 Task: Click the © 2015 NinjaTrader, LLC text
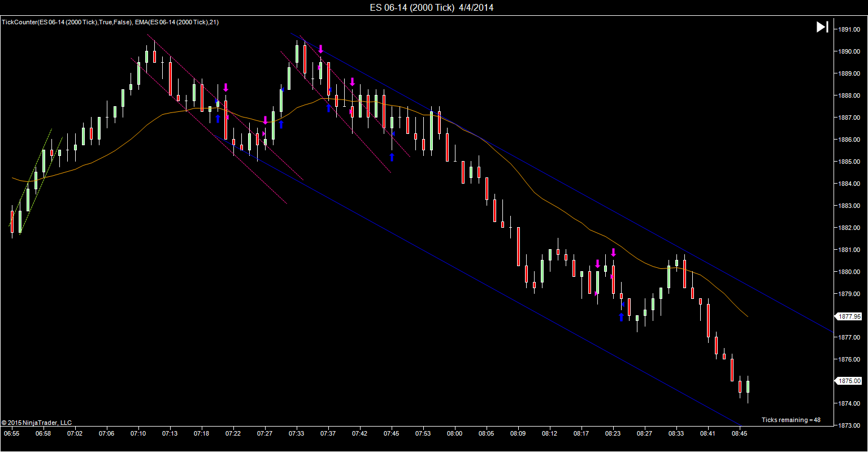tap(37, 423)
